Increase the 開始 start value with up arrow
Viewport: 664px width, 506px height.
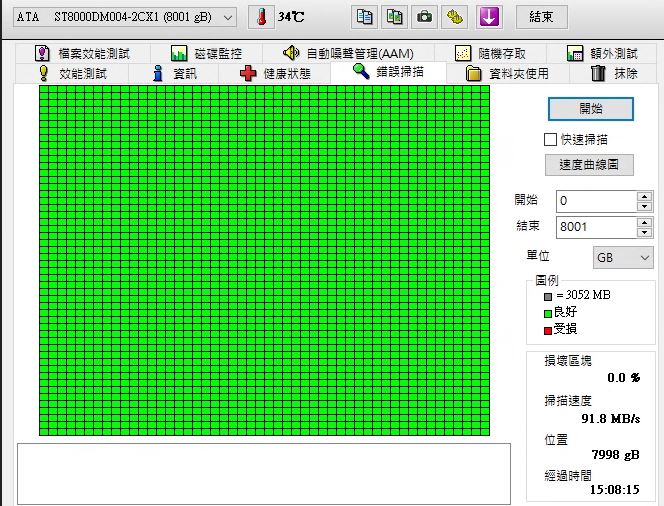(645, 196)
